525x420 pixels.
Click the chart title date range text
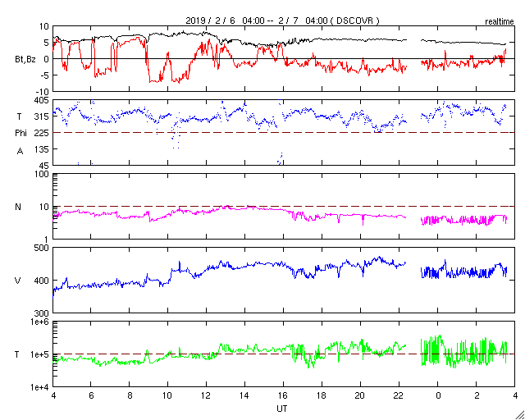pyautogui.click(x=282, y=21)
